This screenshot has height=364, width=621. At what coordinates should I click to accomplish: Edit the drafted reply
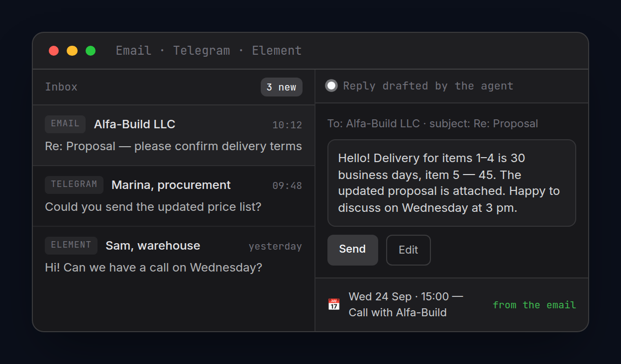(409, 250)
